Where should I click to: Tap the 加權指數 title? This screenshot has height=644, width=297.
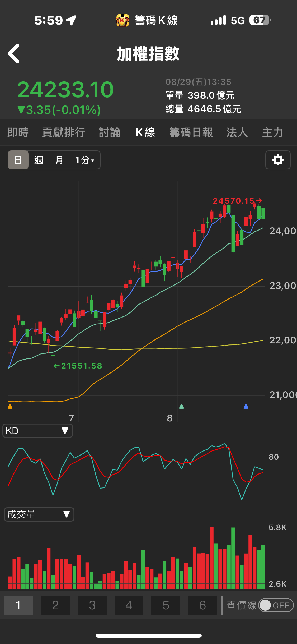[148, 54]
